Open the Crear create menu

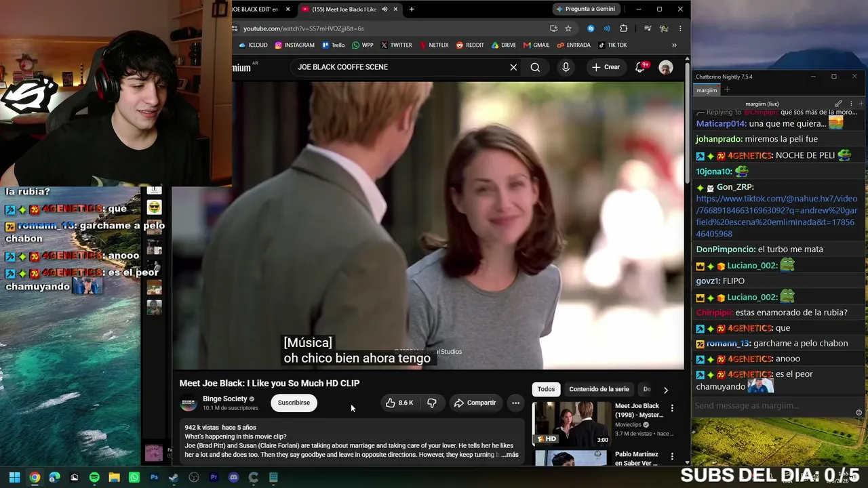pos(606,67)
